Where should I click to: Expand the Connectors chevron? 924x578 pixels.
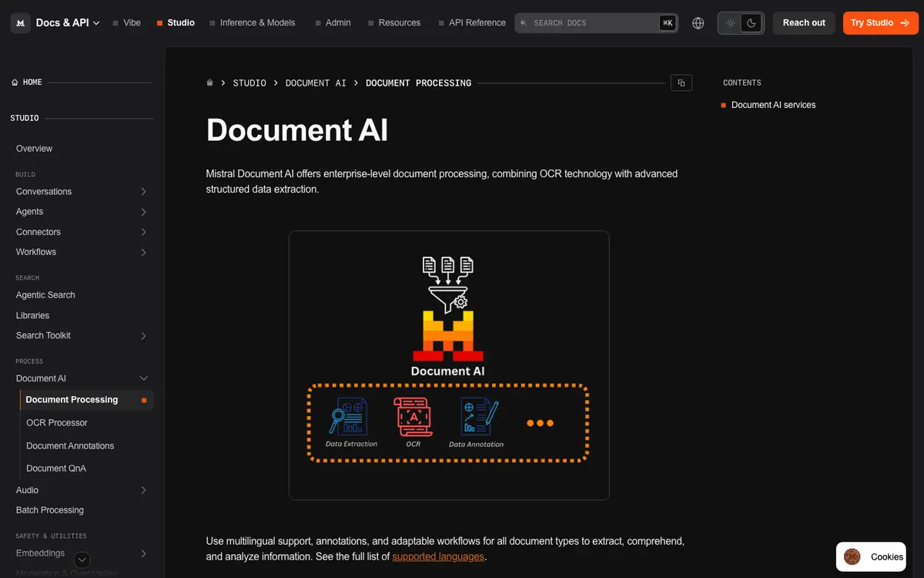click(144, 232)
